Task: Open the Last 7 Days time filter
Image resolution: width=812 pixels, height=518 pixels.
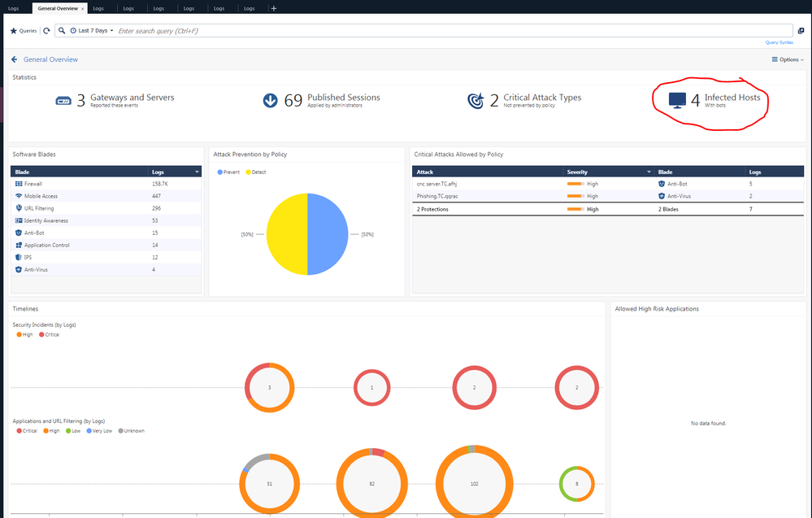Action: point(92,31)
